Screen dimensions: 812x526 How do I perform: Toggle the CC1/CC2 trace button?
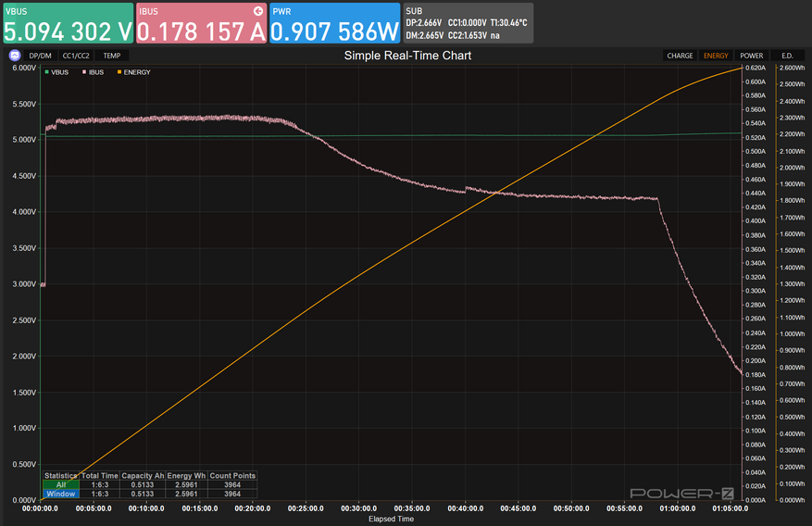coord(76,56)
